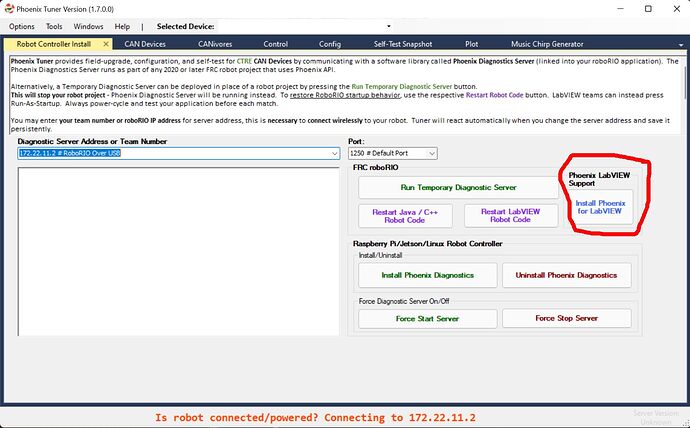Open the Tools menu
690x428 pixels.
tap(54, 26)
